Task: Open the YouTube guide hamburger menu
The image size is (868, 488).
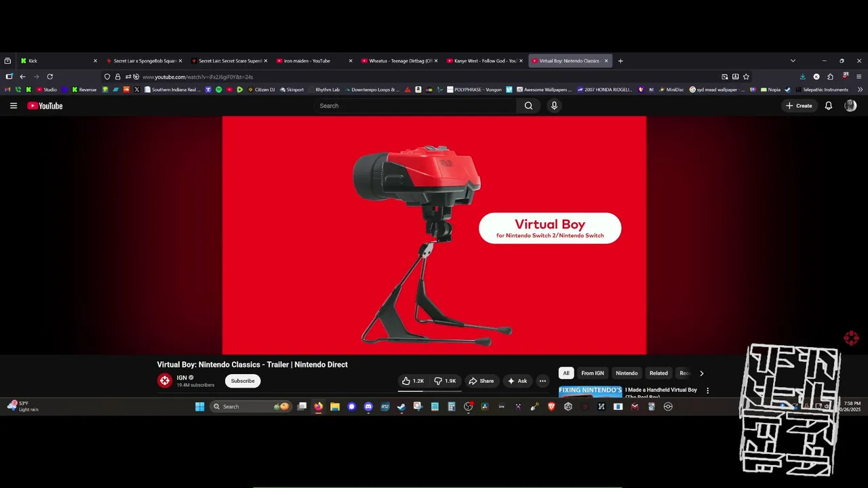Action: point(13,106)
